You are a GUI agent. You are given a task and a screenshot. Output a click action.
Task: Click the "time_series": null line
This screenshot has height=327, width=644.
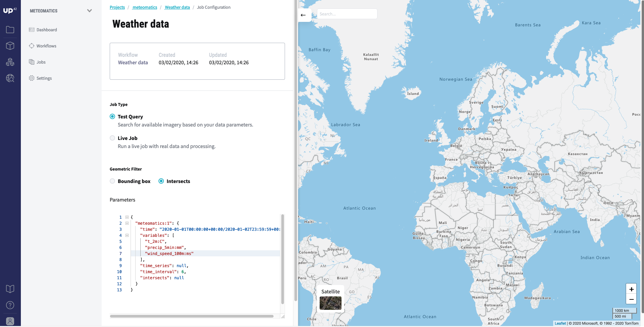[x=164, y=265]
